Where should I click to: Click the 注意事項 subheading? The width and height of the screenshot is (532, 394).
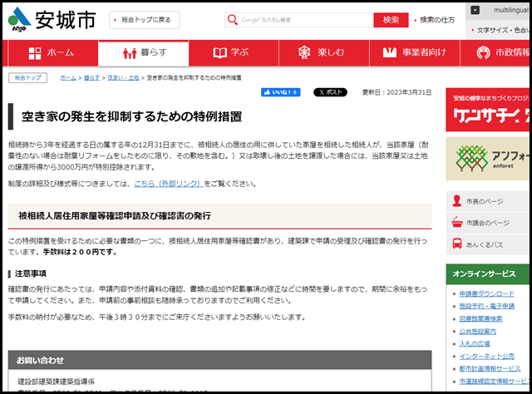tap(31, 273)
